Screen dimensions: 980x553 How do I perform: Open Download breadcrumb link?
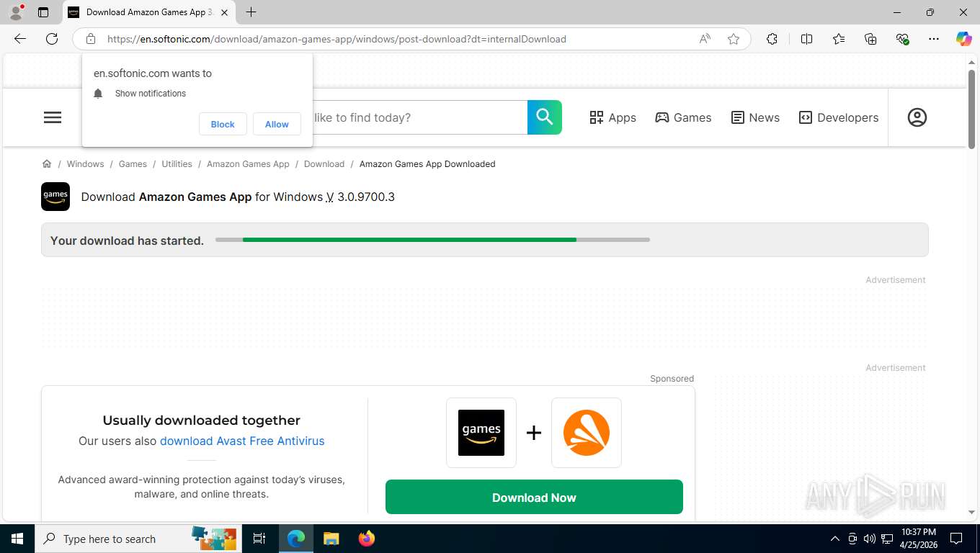pos(324,164)
